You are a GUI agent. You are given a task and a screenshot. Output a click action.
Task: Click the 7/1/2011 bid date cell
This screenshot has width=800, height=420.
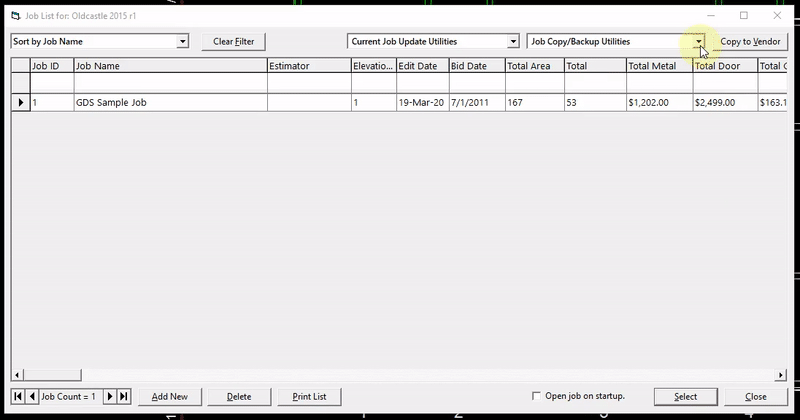(x=477, y=103)
